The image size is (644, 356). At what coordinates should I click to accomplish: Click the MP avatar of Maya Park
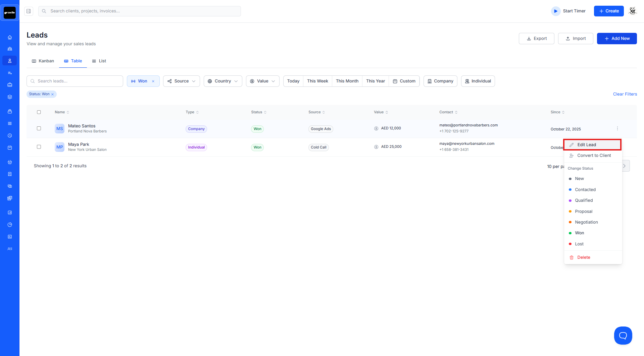pyautogui.click(x=60, y=147)
